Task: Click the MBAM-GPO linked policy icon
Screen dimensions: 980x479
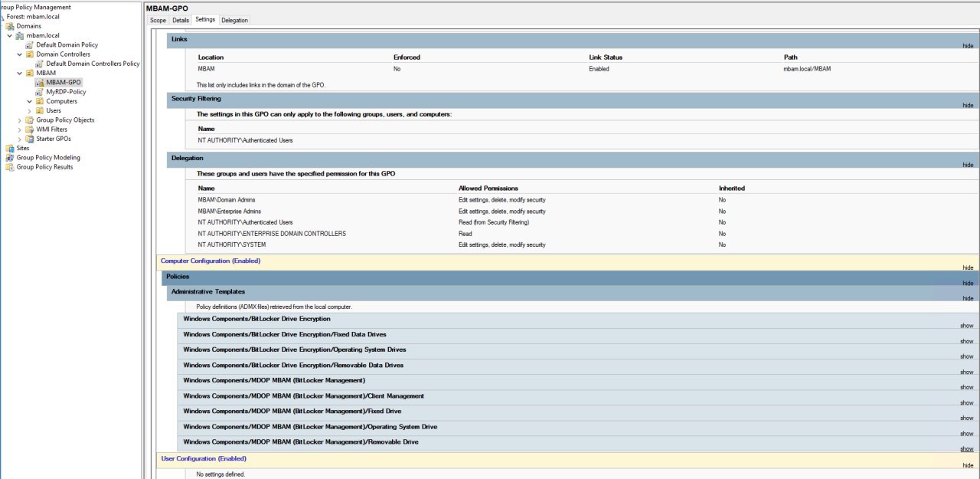Action: click(x=40, y=82)
